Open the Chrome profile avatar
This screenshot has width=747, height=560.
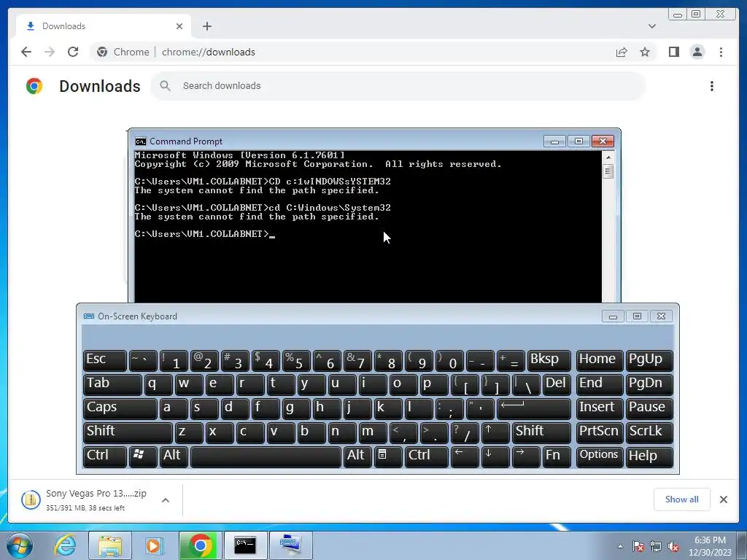[x=697, y=52]
